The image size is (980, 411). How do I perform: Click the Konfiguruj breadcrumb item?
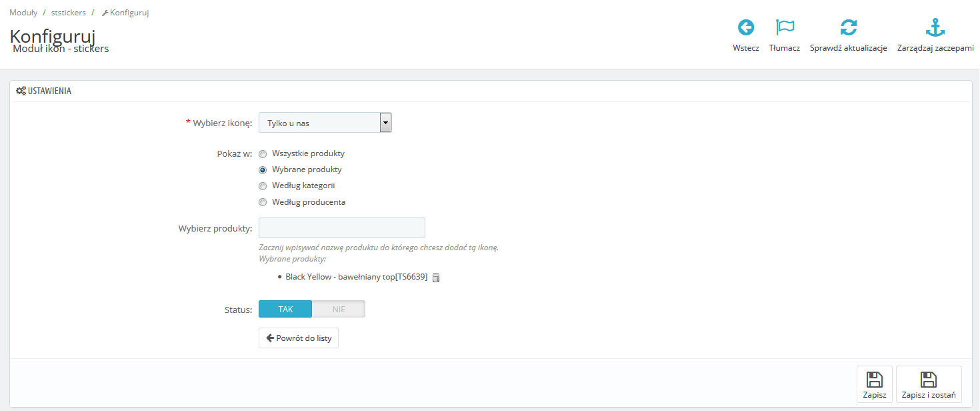pyautogui.click(x=129, y=13)
